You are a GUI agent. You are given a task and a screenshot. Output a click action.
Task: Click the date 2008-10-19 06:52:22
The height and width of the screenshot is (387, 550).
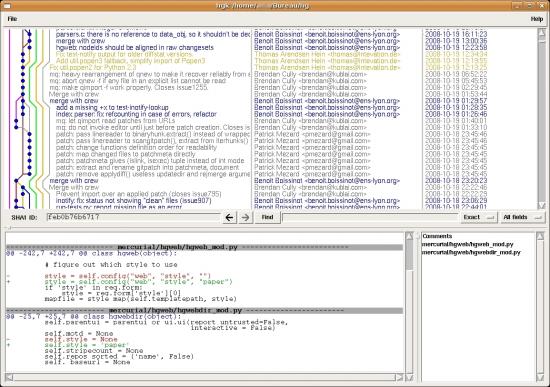pos(456,74)
